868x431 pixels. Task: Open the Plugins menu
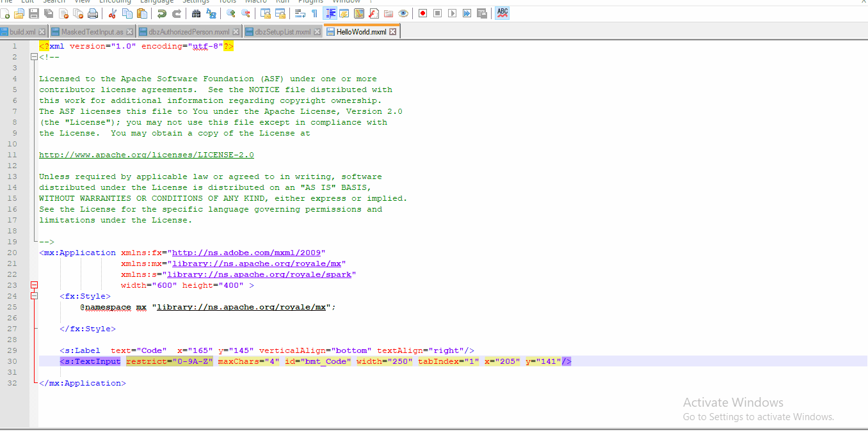coord(310,2)
